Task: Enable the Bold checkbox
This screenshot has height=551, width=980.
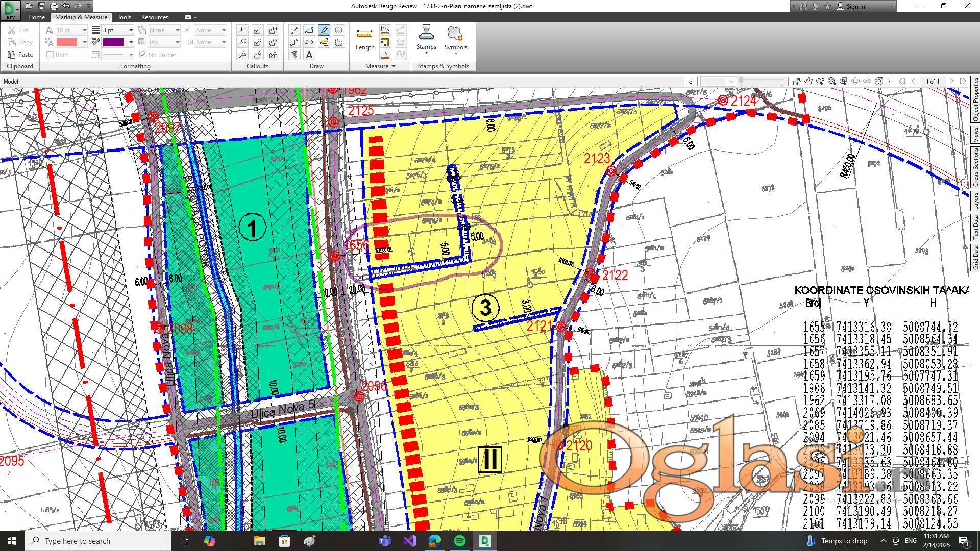Action: coord(50,55)
